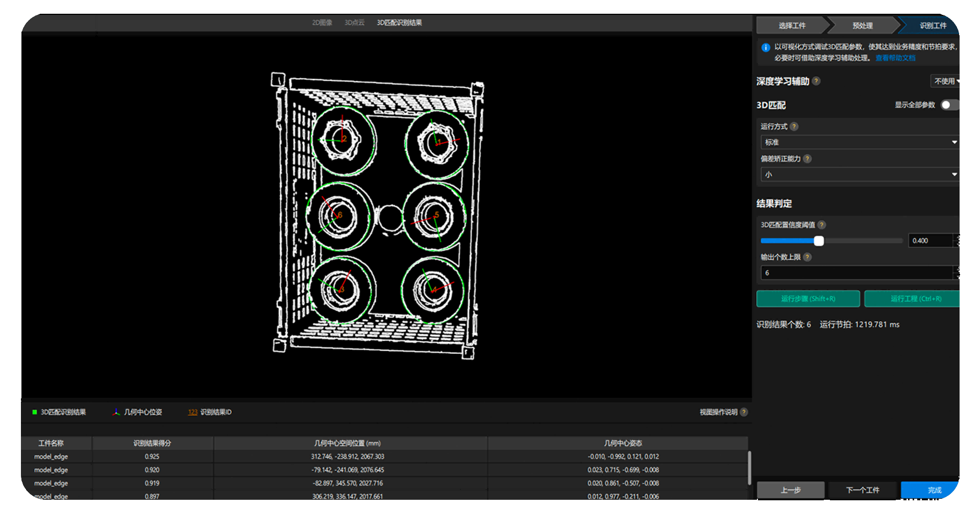Open help icon beside 输出个数上限
This screenshot has height=511, width=980.
(807, 257)
